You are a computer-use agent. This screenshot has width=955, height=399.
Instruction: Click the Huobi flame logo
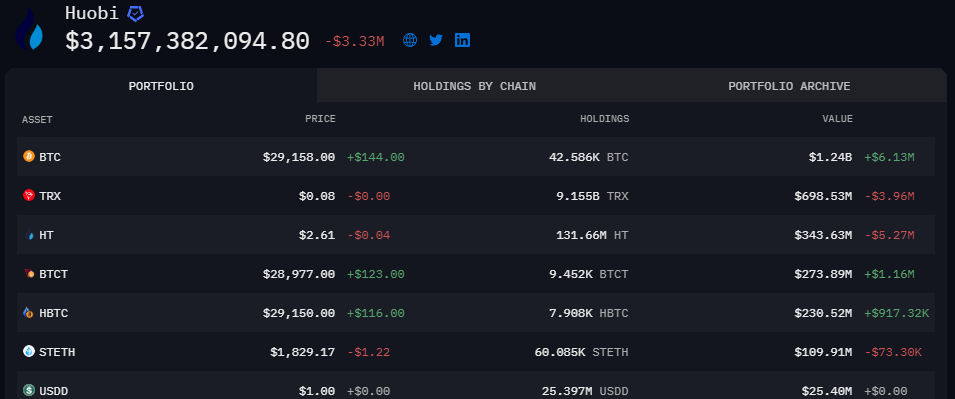click(x=30, y=29)
